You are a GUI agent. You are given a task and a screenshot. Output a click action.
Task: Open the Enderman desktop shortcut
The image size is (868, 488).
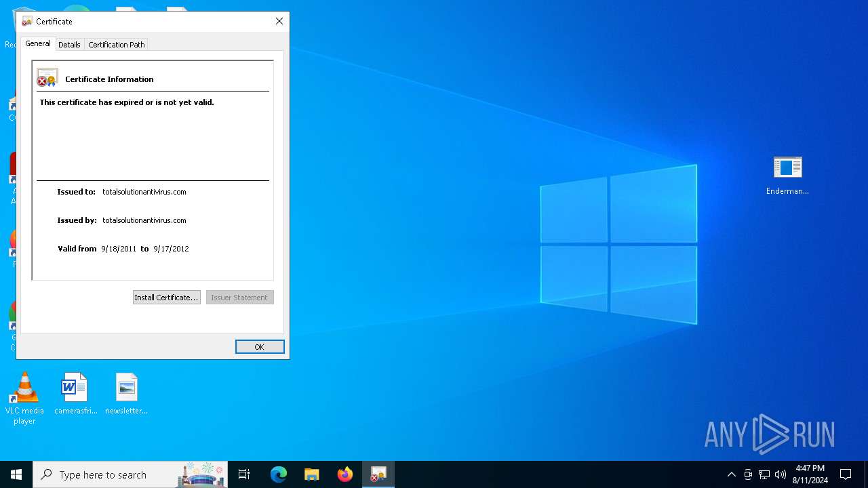787,176
